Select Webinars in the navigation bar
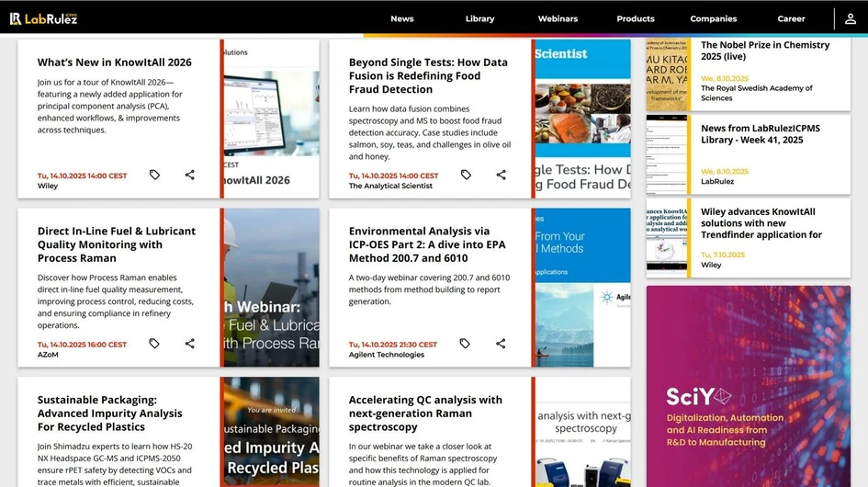This screenshot has height=487, width=868. point(558,19)
